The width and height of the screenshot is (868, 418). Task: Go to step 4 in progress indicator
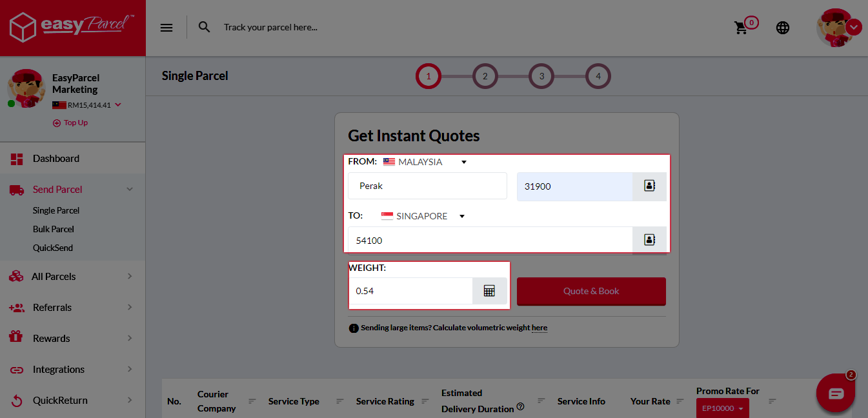coord(598,77)
